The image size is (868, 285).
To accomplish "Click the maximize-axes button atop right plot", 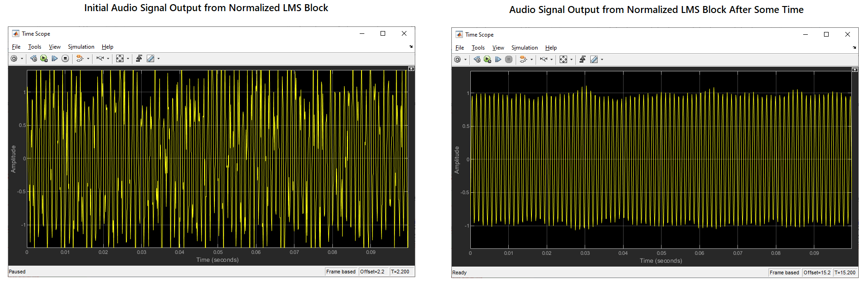I will click(855, 70).
